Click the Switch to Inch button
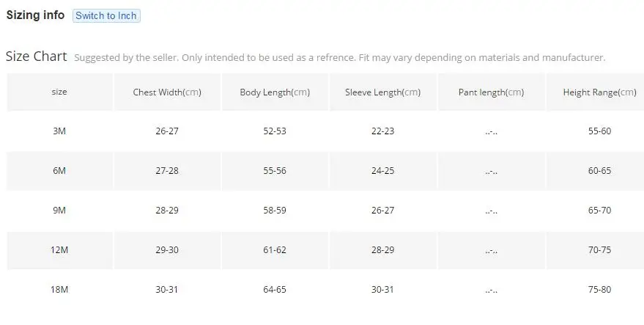This screenshot has height=325, width=644. (x=106, y=15)
